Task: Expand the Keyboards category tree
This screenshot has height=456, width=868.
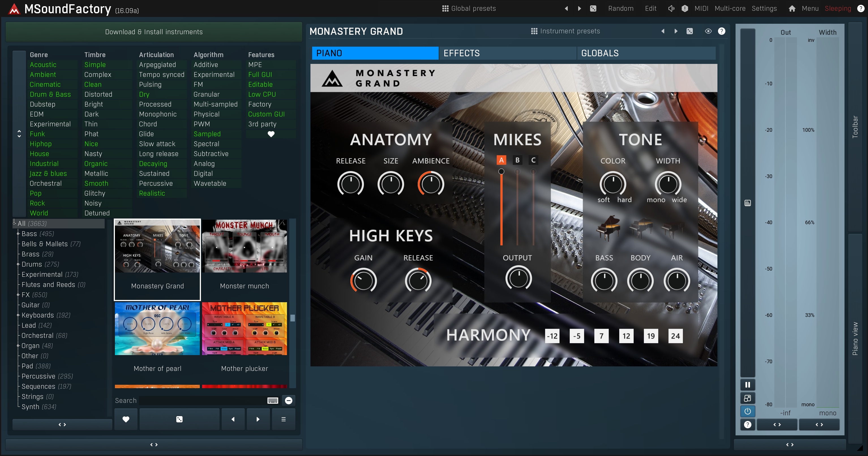Action: (18, 315)
